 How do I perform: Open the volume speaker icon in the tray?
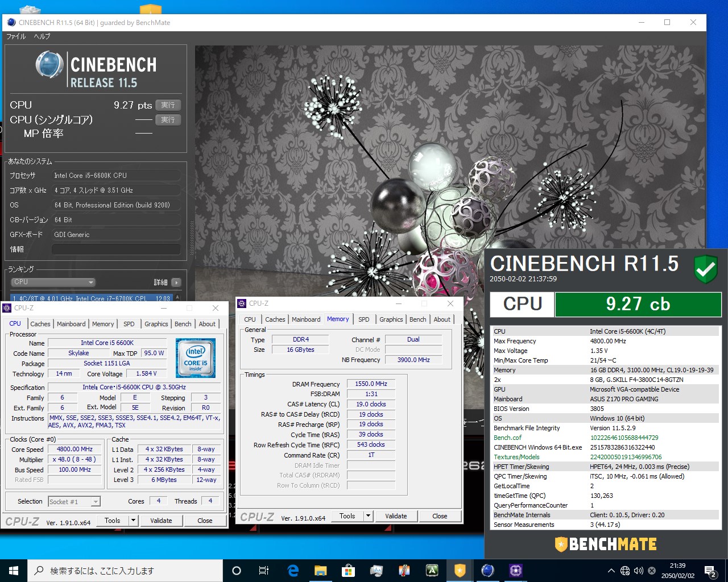pos(639,571)
